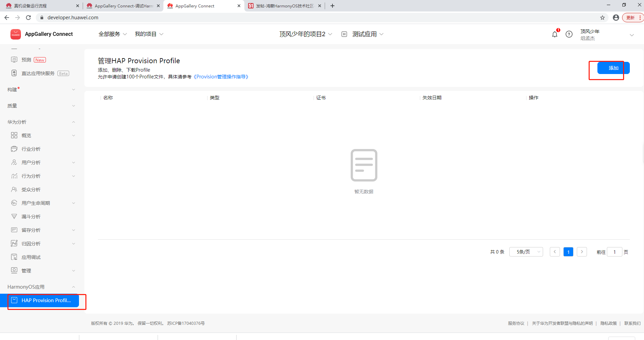644x340 pixels.
Task: Click the 失效日期 column header
Action: pyautogui.click(x=432, y=98)
